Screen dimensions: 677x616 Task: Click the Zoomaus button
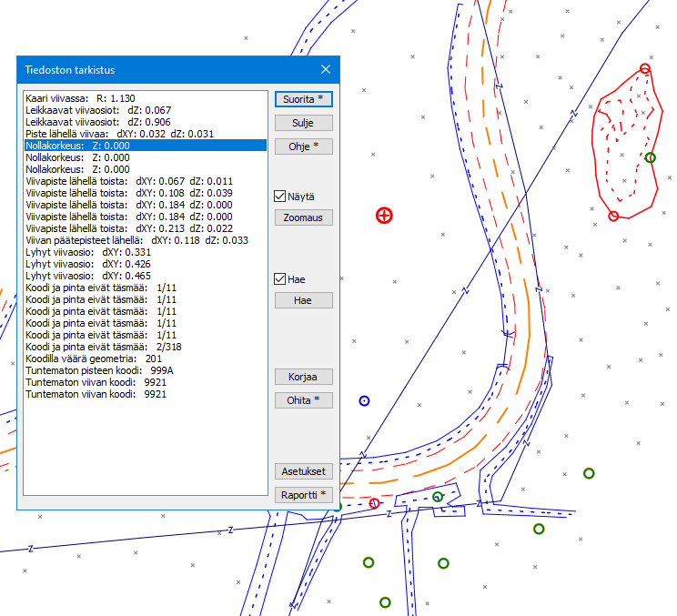click(303, 217)
